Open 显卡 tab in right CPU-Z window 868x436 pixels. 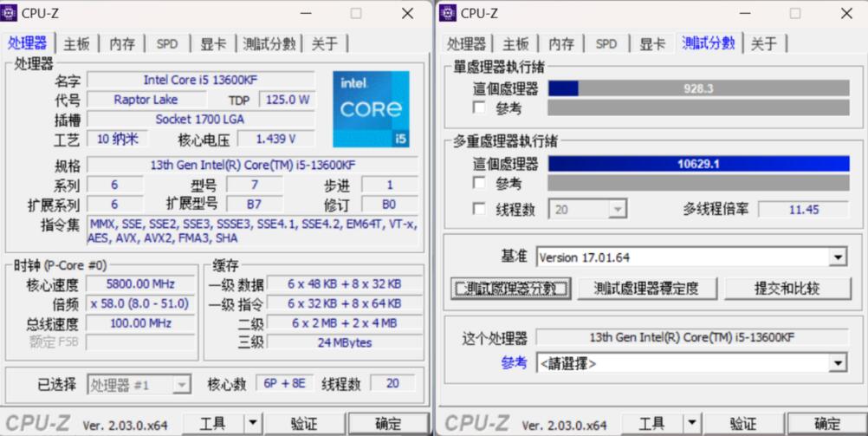pos(652,43)
